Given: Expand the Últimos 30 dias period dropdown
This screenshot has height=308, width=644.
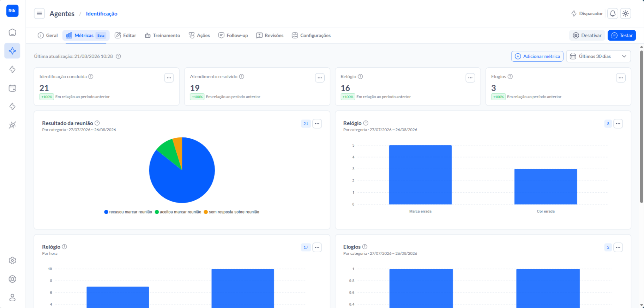Looking at the screenshot, I should [598, 56].
